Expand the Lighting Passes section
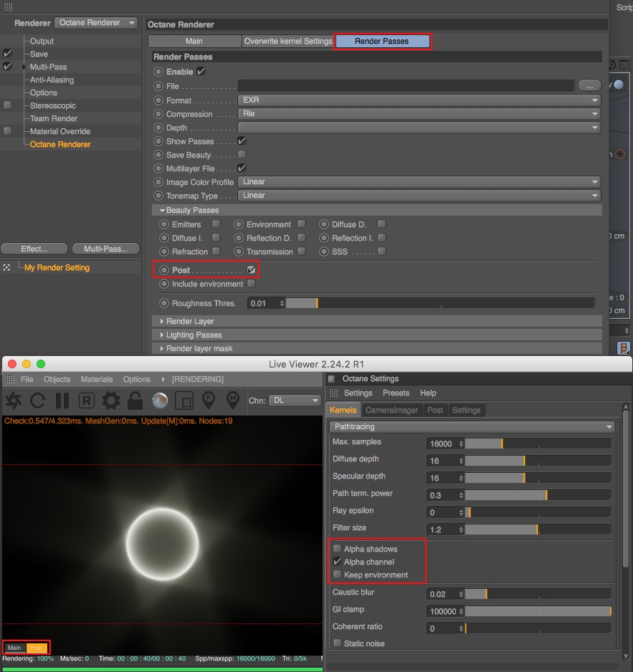The width and height of the screenshot is (633, 672). pos(162,335)
